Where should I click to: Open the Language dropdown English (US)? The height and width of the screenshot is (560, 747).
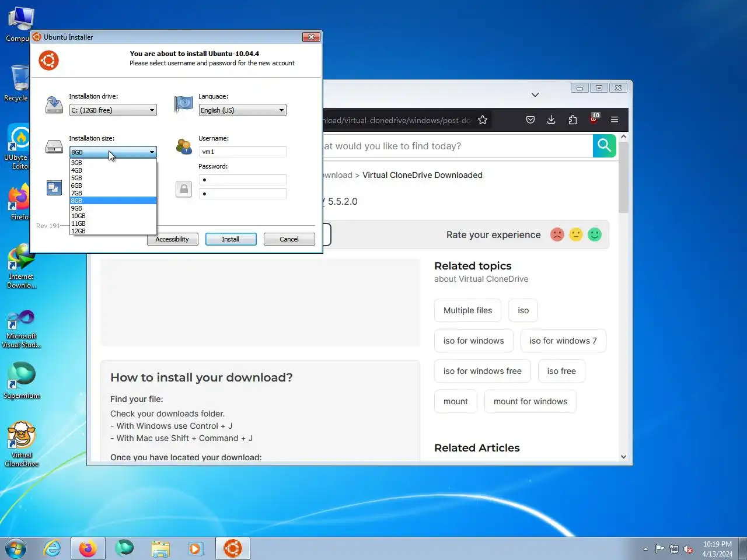click(243, 110)
